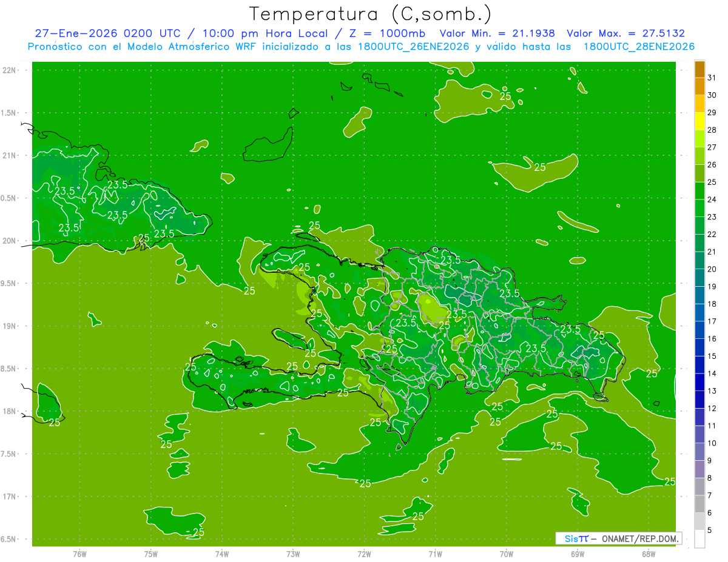This screenshot has height=562, width=728.
Task: Click the '6.5N' latitude label
Action: 9,539
